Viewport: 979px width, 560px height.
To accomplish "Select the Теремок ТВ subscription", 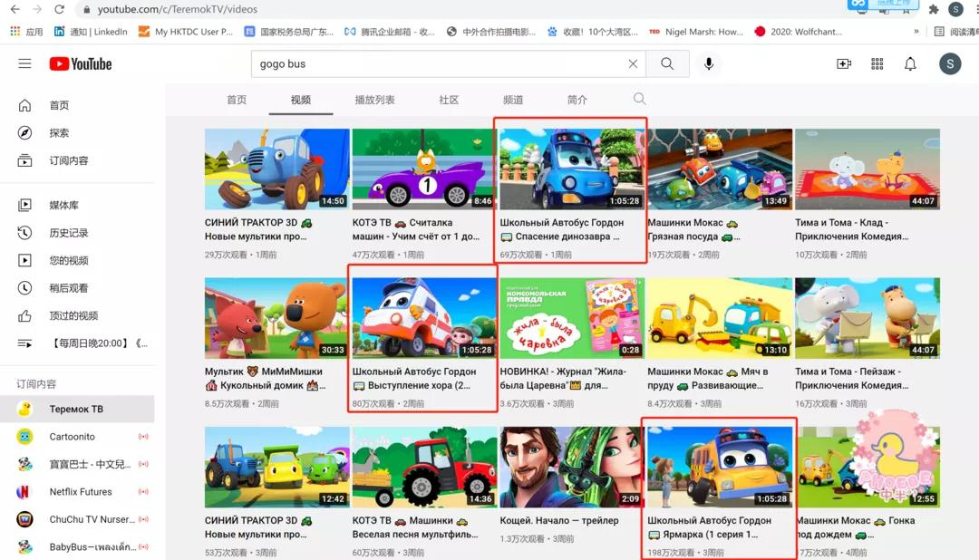I will tap(77, 409).
